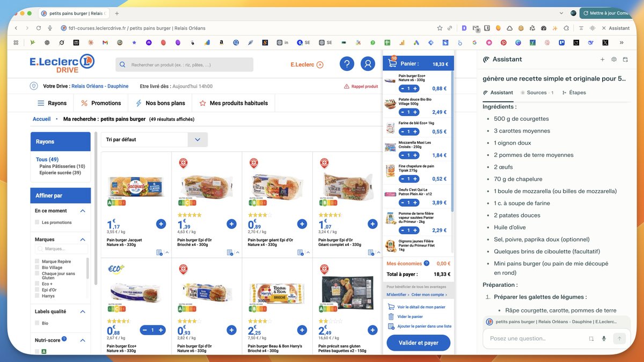Viewport: 644px width, 362px height.
Task: Open the Promotions menu
Action: 101,103
